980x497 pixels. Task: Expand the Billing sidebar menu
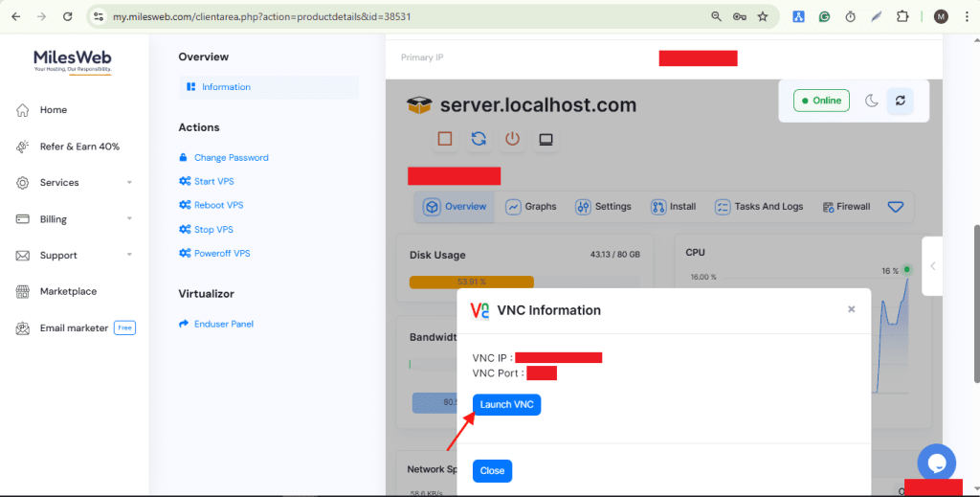[x=74, y=219]
